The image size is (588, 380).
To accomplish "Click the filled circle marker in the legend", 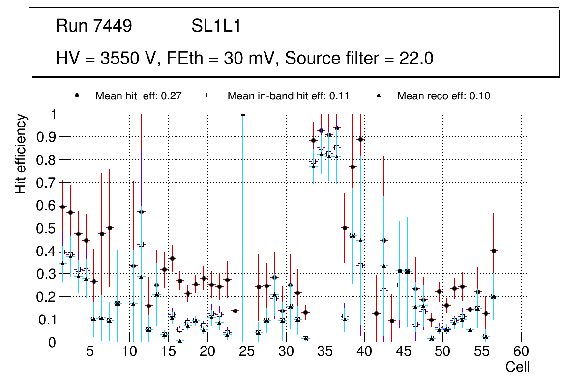I will (78, 95).
